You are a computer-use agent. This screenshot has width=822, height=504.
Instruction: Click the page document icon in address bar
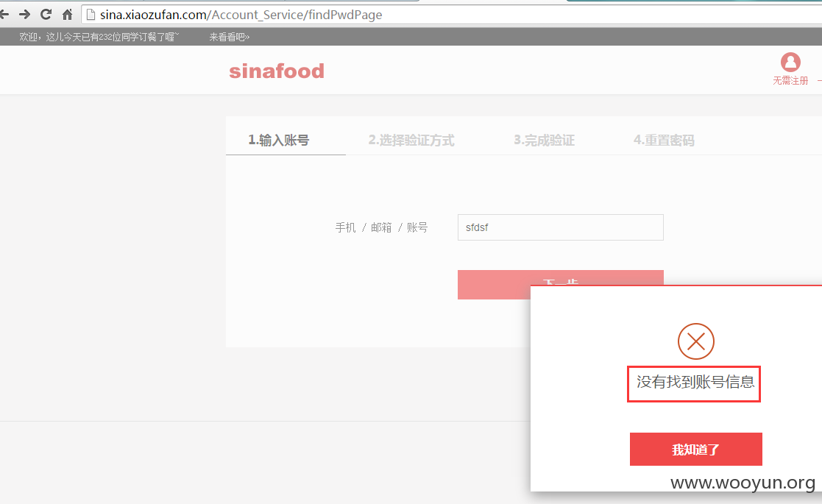[x=91, y=15]
